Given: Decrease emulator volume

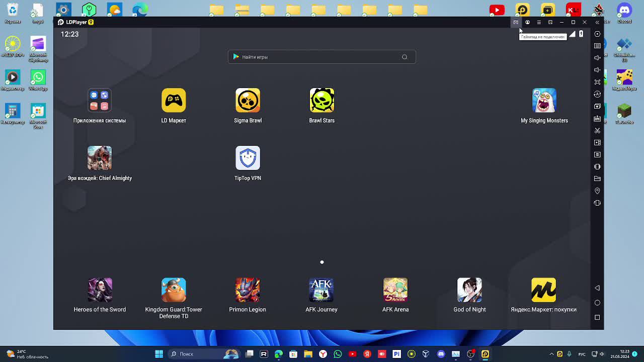Looking at the screenshot, I should (597, 70).
